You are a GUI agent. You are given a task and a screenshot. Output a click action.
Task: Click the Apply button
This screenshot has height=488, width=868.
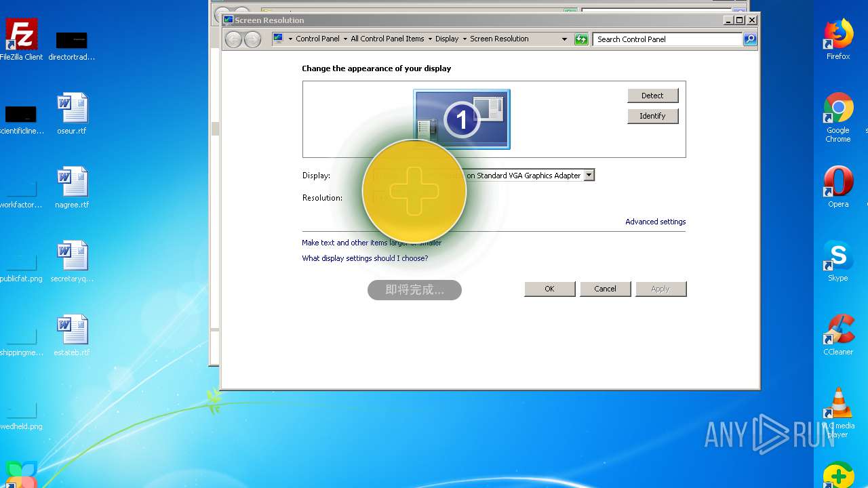click(660, 289)
